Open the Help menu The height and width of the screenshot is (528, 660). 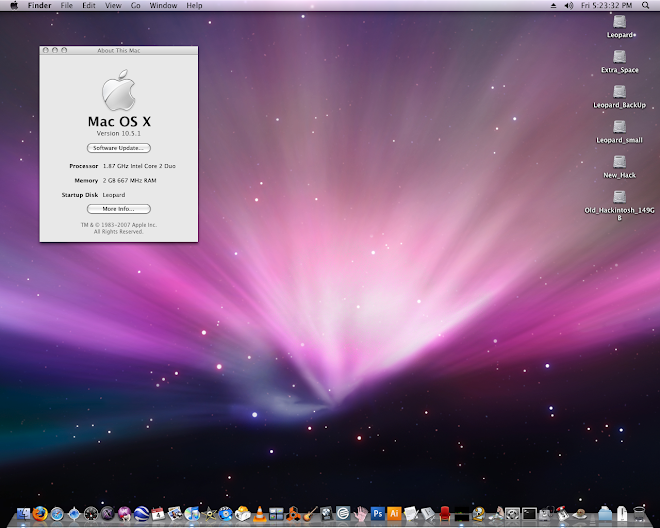[x=194, y=5]
